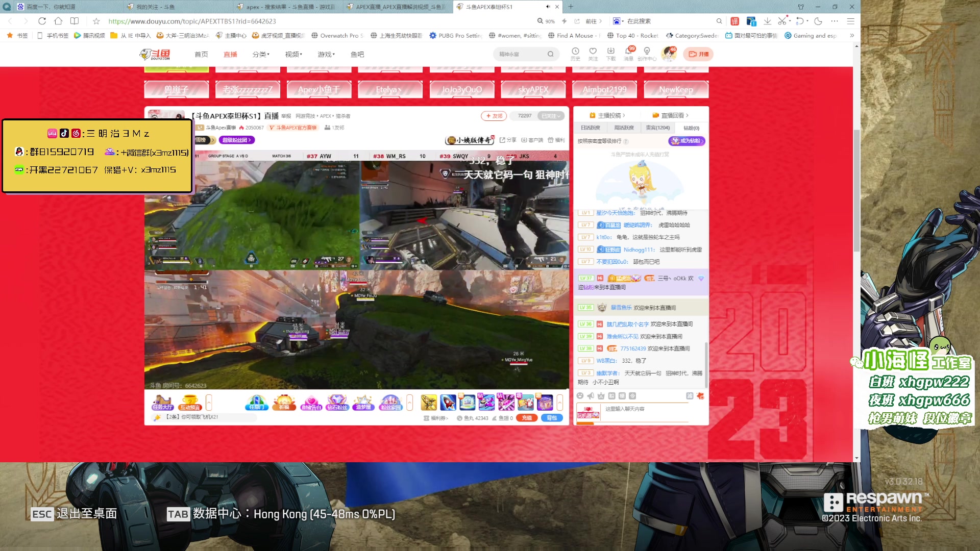980x551 pixels.
Task: Toggle night mode moon icon
Action: coord(818,21)
